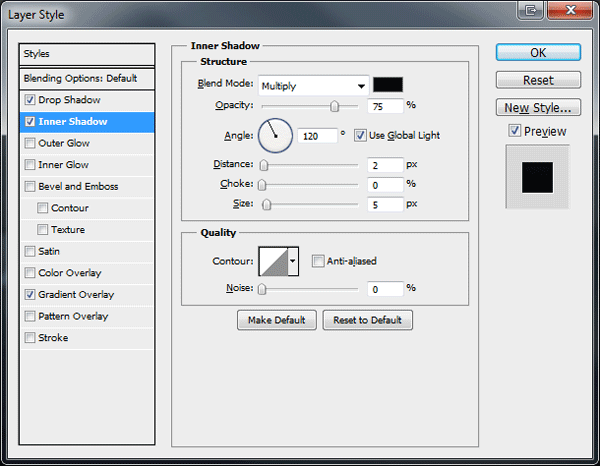Click the OK button
The width and height of the screenshot is (600, 466).
click(x=538, y=52)
